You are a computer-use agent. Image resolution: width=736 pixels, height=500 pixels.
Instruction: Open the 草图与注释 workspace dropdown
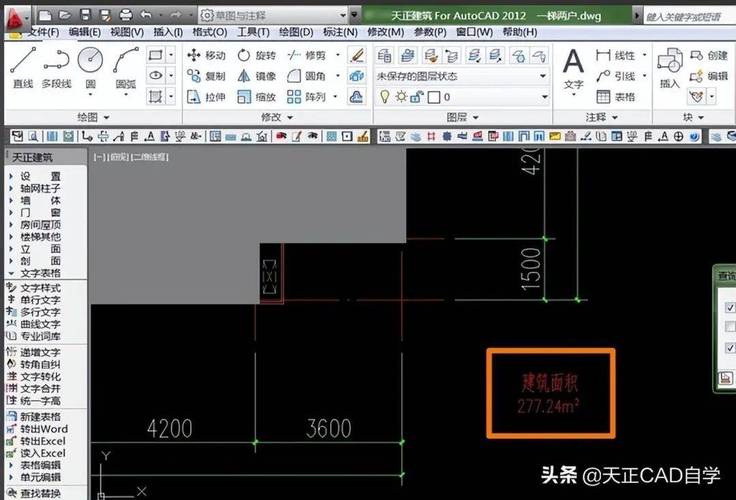pos(275,16)
